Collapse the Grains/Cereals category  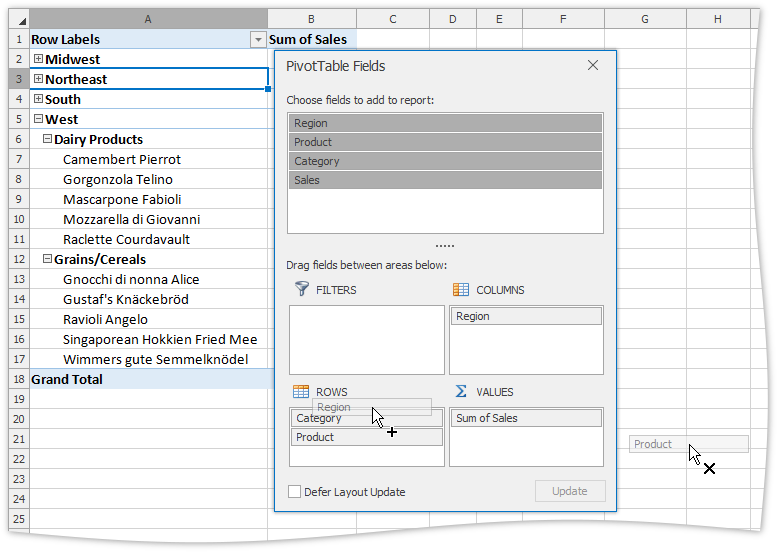point(47,259)
